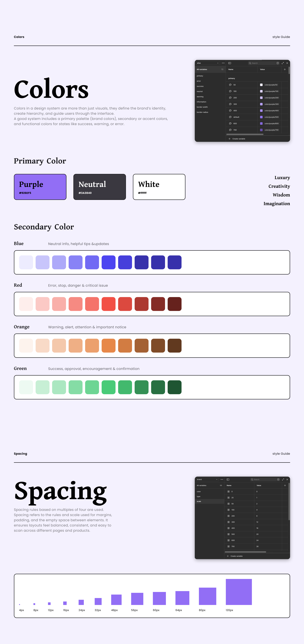Image resolution: width=304 pixels, height=644 pixels.
Task: Open the three-dot options menu
Action: [223, 63]
